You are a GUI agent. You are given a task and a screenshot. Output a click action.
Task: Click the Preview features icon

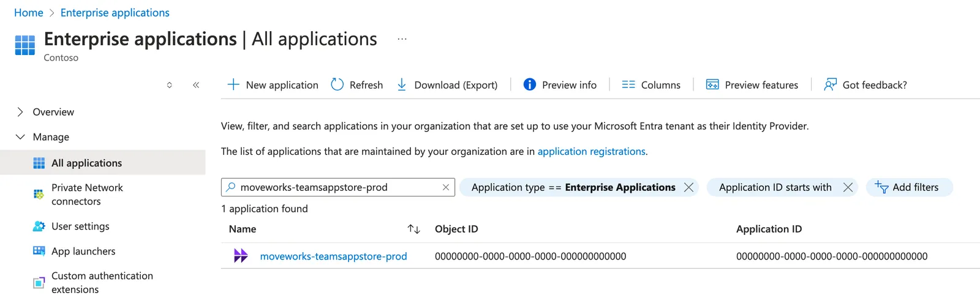[x=712, y=84]
